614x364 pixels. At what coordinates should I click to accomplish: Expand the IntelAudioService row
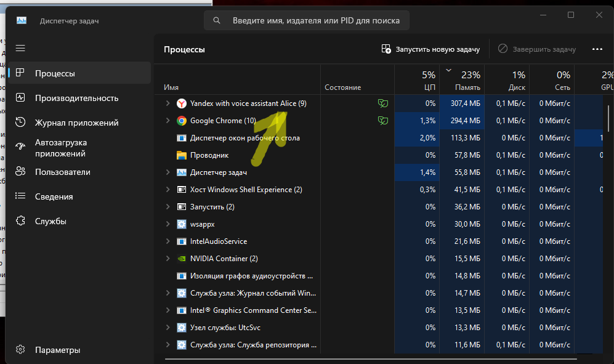coord(168,241)
